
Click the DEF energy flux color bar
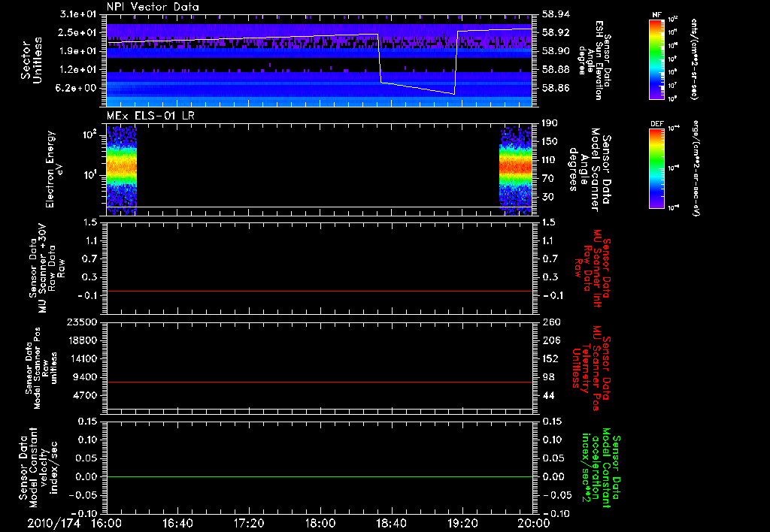(656, 168)
